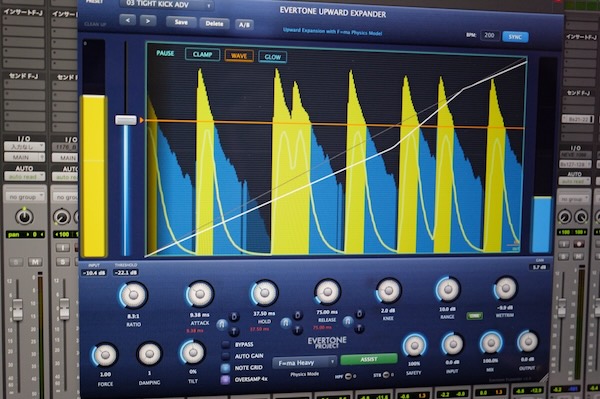600x399 pixels.
Task: Click the orange threshold marker triangle on the graph
Action: pyautogui.click(x=142, y=120)
